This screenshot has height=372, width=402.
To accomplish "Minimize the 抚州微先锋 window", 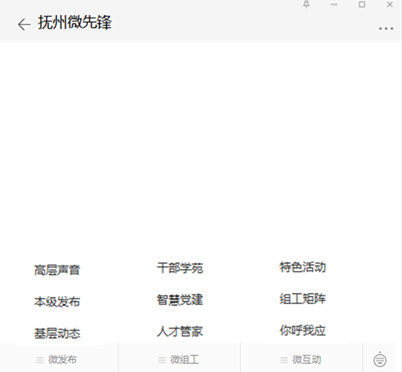I will click(x=334, y=5).
